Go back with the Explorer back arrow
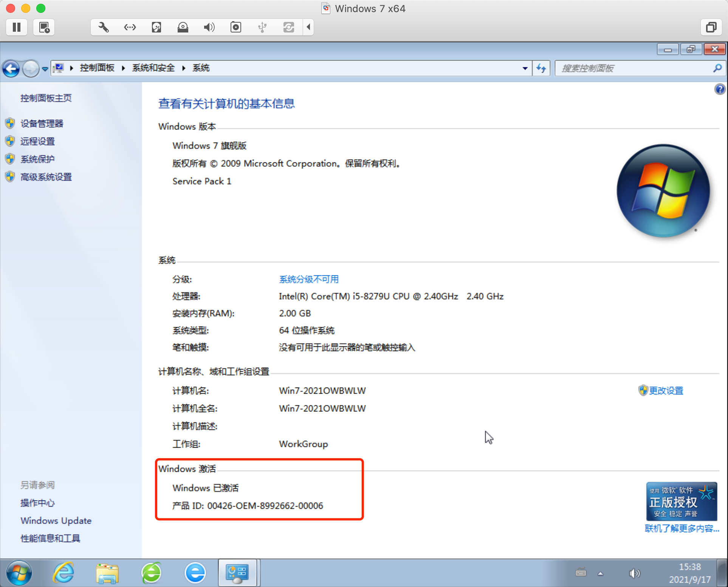The height and width of the screenshot is (587, 728). pyautogui.click(x=11, y=69)
